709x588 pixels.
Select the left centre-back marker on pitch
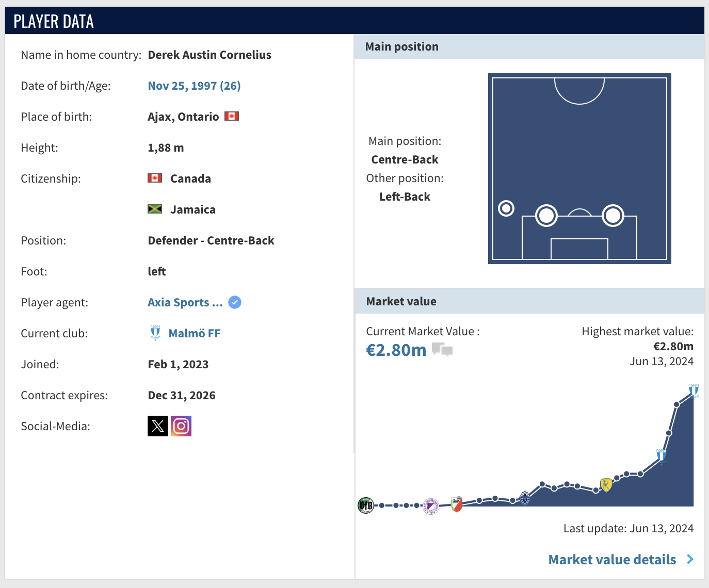(x=546, y=216)
